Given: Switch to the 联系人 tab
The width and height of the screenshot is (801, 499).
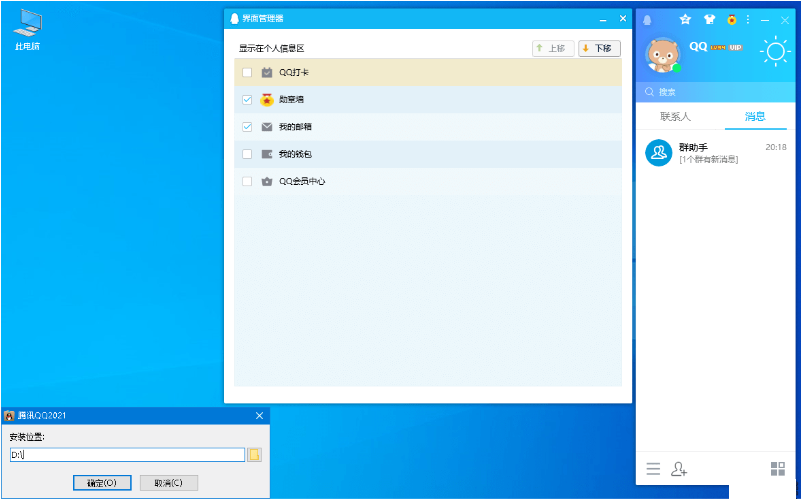Looking at the screenshot, I should pyautogui.click(x=675, y=116).
